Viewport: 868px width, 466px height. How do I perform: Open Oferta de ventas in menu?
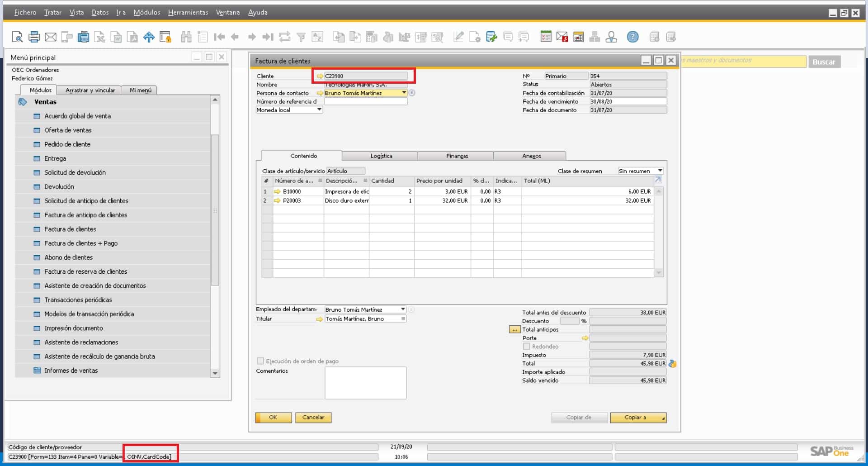68,130
